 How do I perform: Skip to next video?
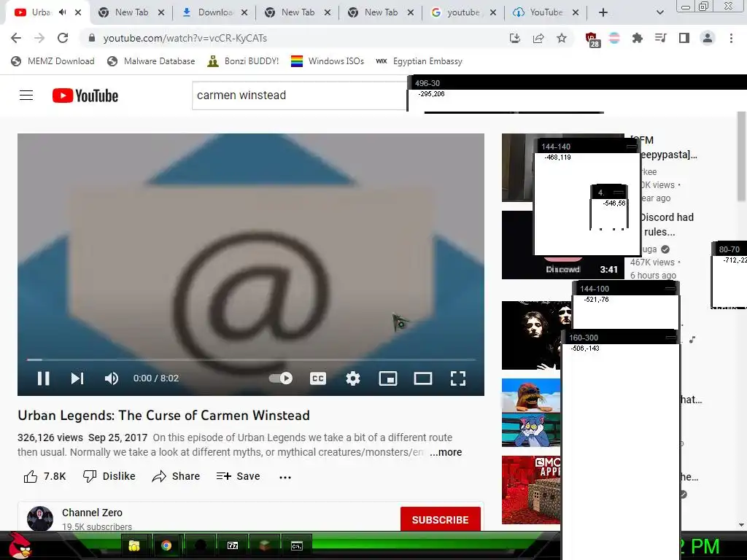(x=77, y=378)
